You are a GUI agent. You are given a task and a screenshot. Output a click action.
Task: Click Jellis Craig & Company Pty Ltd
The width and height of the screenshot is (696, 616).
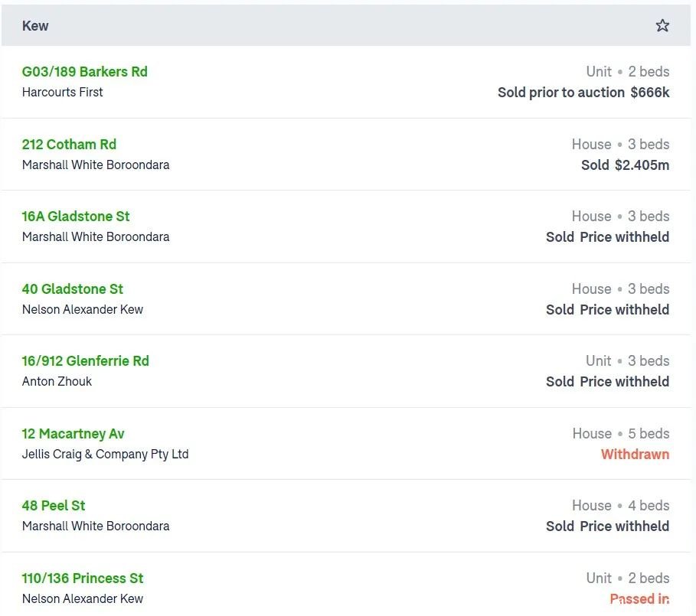tap(105, 455)
